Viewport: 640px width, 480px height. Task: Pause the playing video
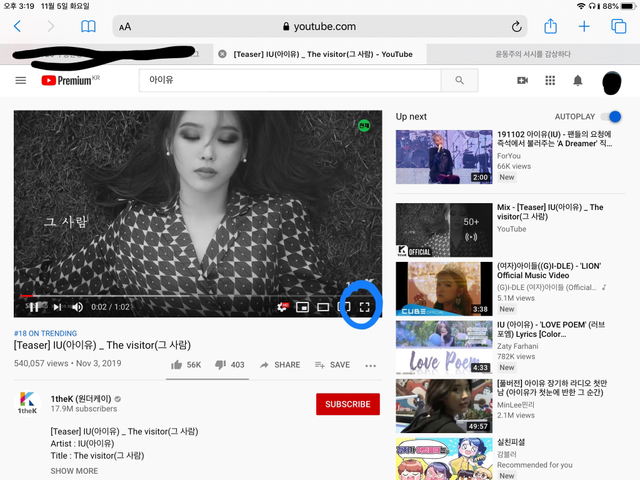34,307
